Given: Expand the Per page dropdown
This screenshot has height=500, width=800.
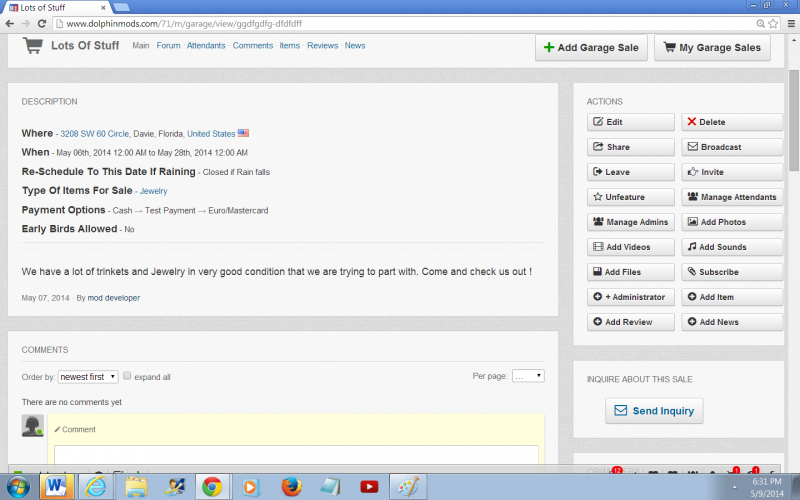Looking at the screenshot, I should 527,376.
